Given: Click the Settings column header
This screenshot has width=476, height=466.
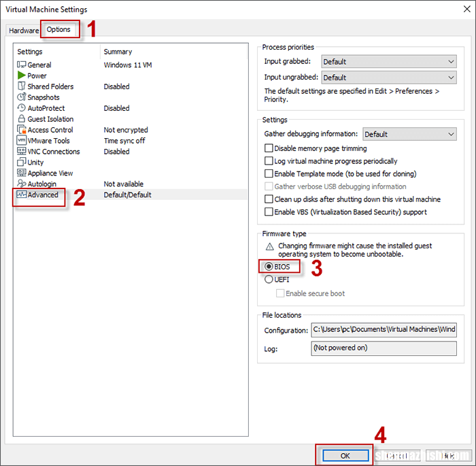Looking at the screenshot, I should [x=30, y=52].
